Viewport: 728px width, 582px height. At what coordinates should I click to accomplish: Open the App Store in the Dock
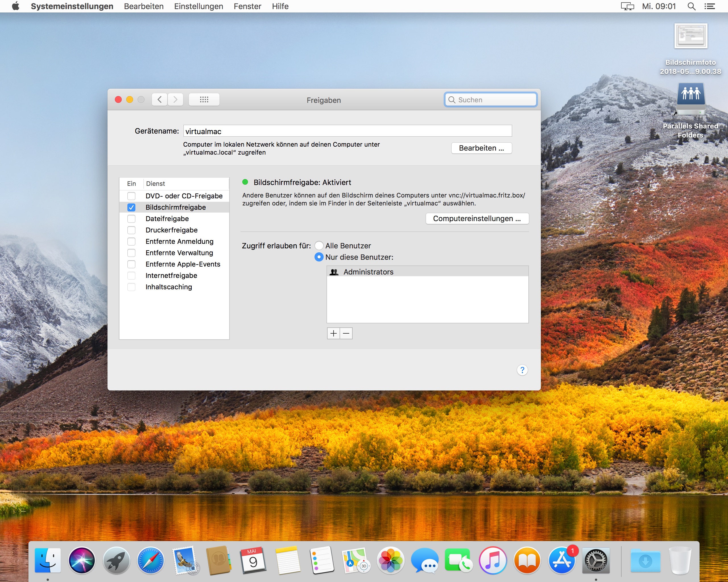point(562,560)
